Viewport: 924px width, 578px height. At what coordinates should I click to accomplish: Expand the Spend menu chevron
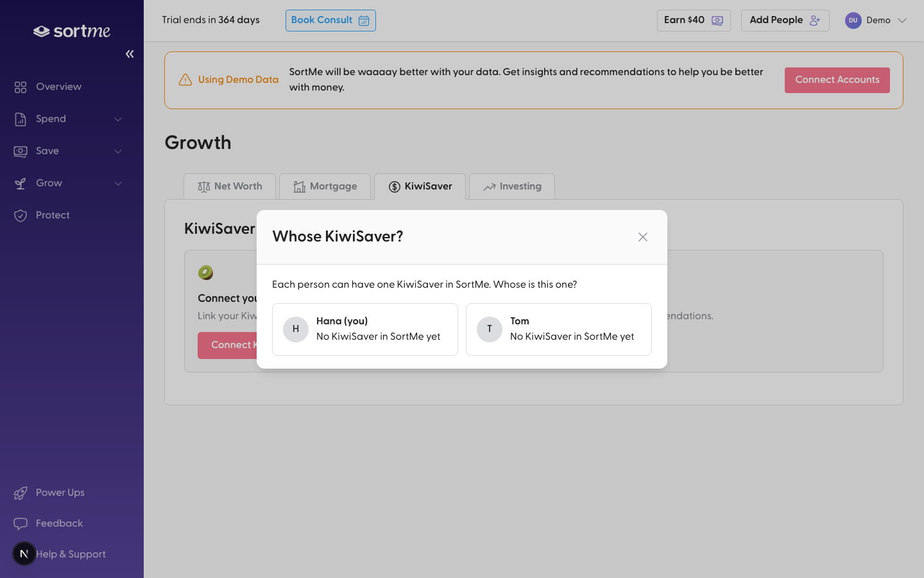(118, 119)
